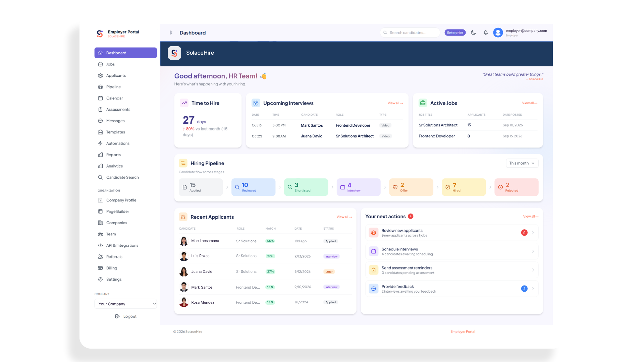Click the Hiring Pipeline list icon
Image resolution: width=644 pixels, height=362 pixels.
coord(183,163)
